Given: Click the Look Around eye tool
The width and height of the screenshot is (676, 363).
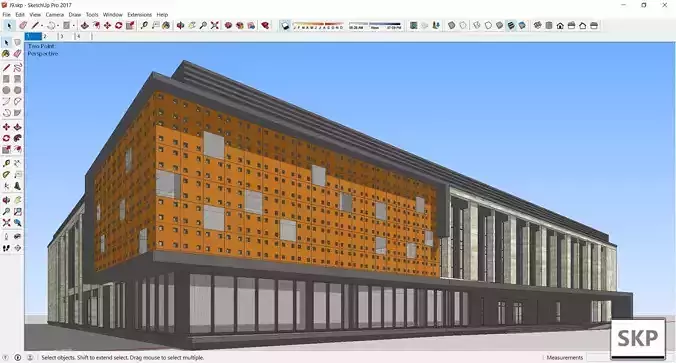Looking at the screenshot, I should [x=17, y=237].
